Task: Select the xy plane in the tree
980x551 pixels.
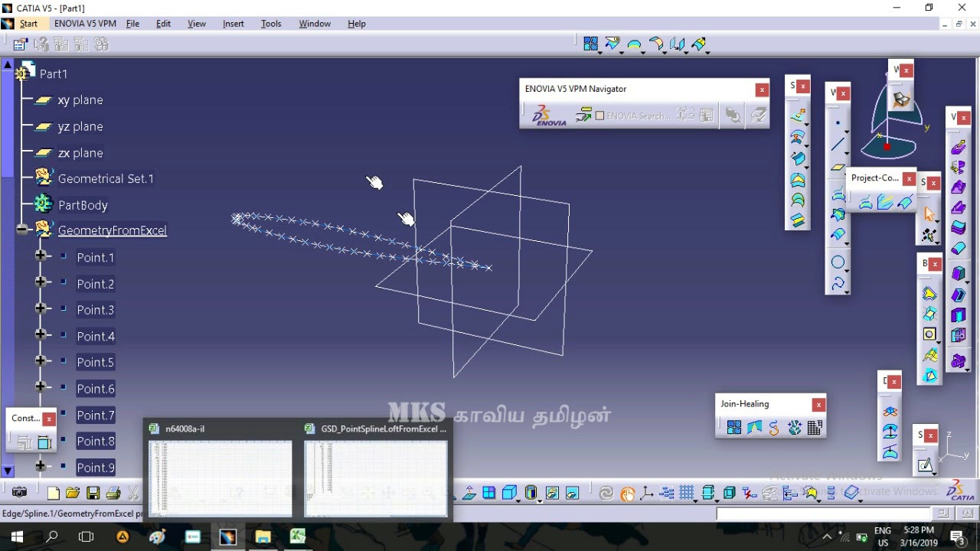Action: point(80,100)
